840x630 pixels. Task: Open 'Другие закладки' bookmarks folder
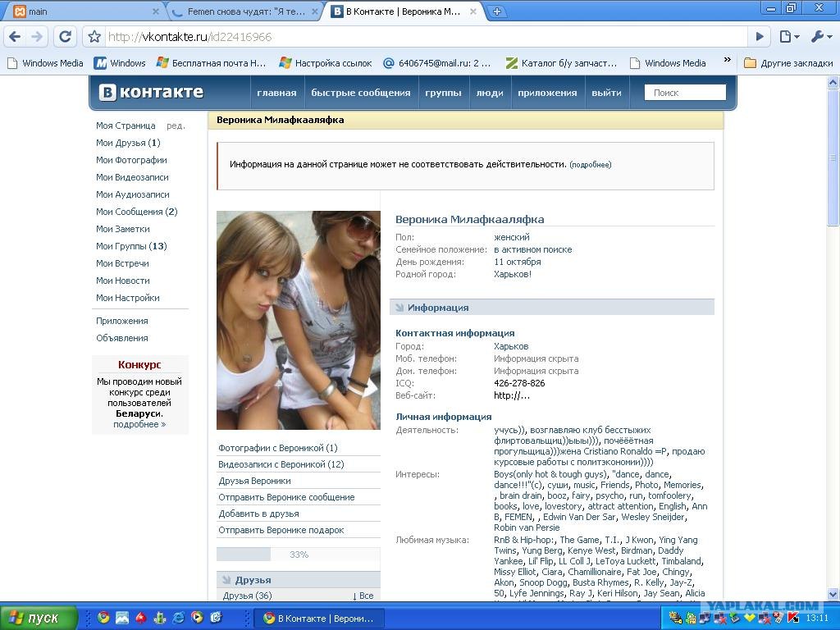click(788, 62)
